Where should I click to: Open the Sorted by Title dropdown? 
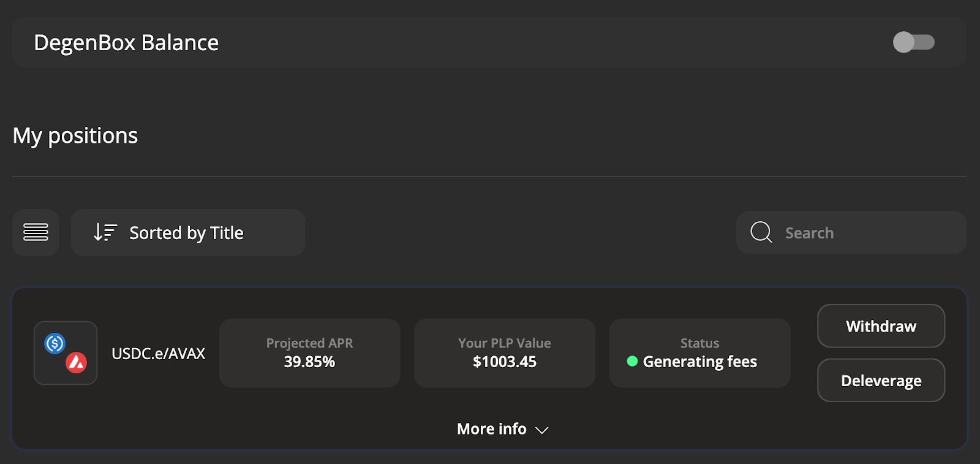click(187, 233)
